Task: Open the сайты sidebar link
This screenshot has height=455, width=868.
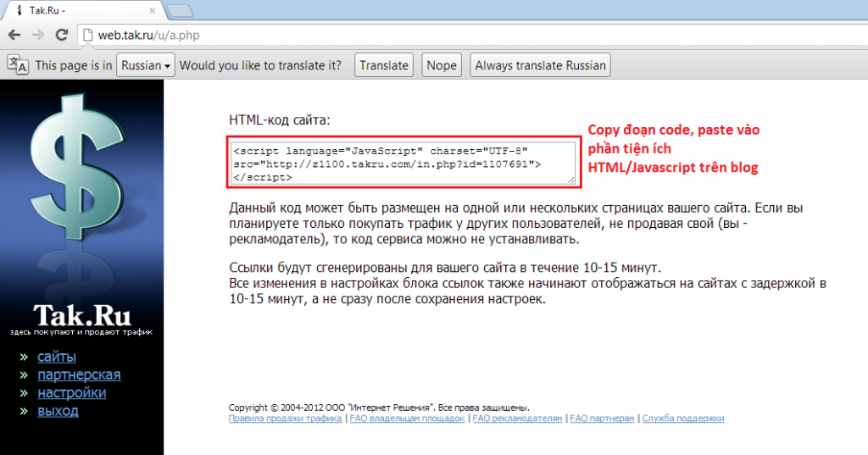Action: tap(57, 357)
